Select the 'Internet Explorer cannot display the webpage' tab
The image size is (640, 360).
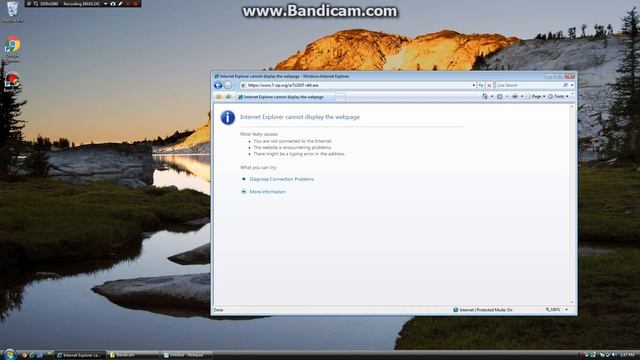click(x=286, y=97)
